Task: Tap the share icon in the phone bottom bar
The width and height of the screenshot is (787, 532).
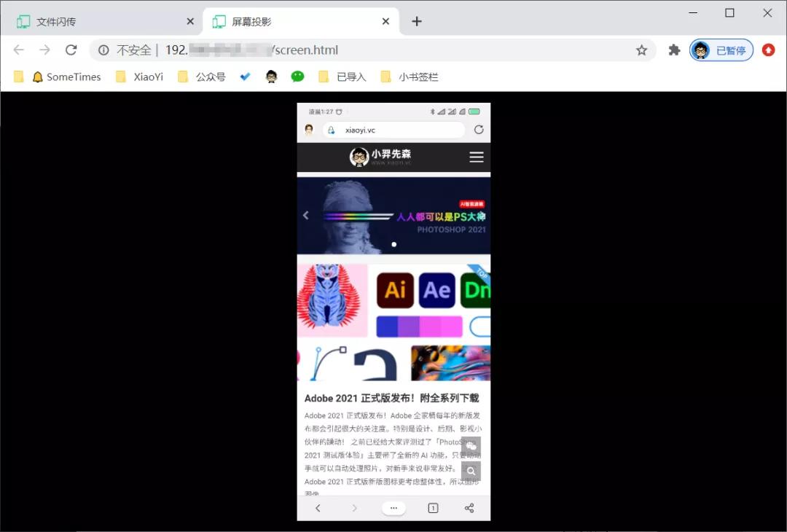Action: tap(470, 508)
